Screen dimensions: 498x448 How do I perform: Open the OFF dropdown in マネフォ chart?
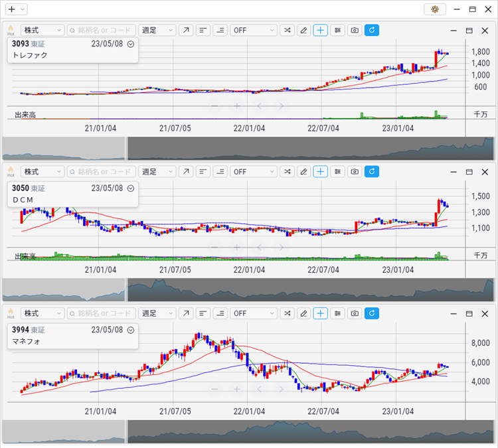[253, 313]
